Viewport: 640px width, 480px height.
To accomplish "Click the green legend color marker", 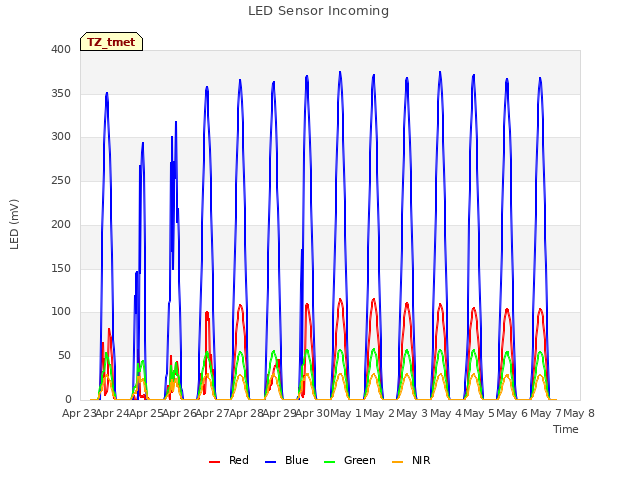I will point(329,462).
